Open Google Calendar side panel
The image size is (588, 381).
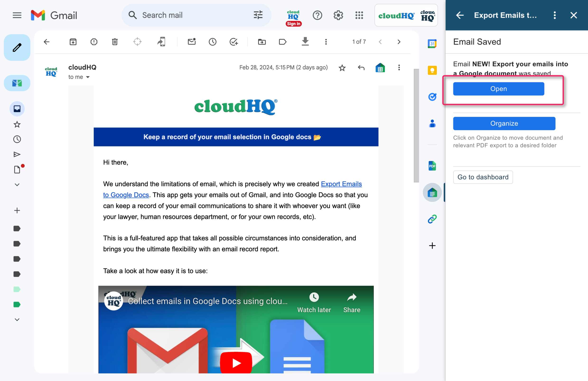click(x=432, y=44)
